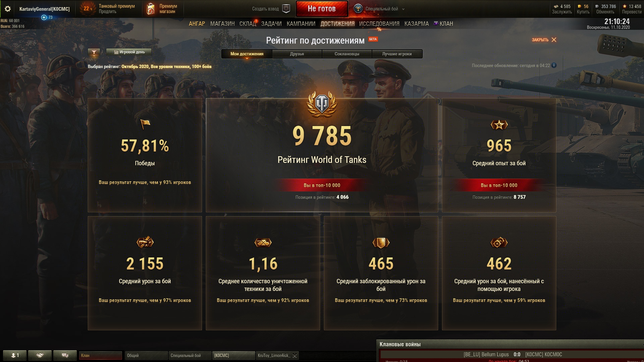Screen dimensions: 644x362
Task: Switch to the Друзья tab
Action: point(297,54)
